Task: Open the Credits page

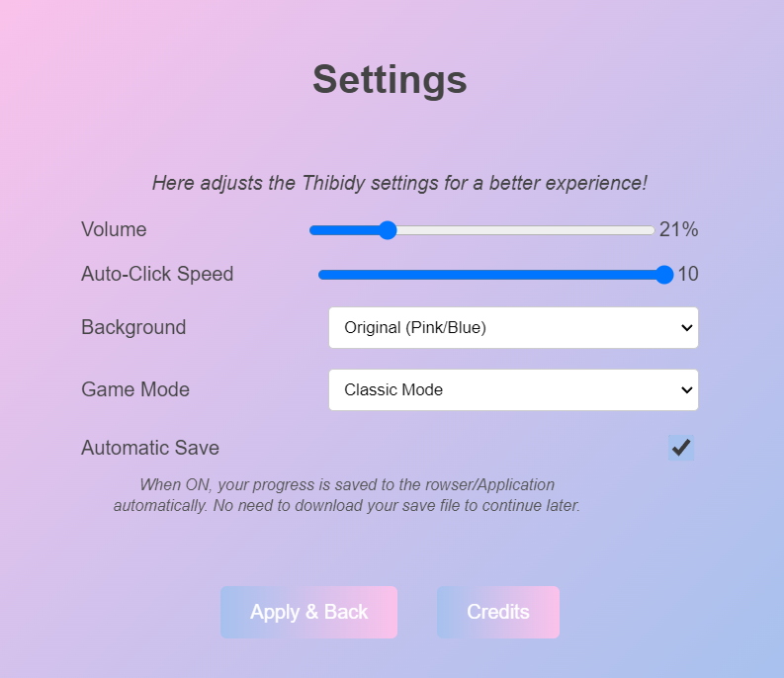Action: [498, 612]
